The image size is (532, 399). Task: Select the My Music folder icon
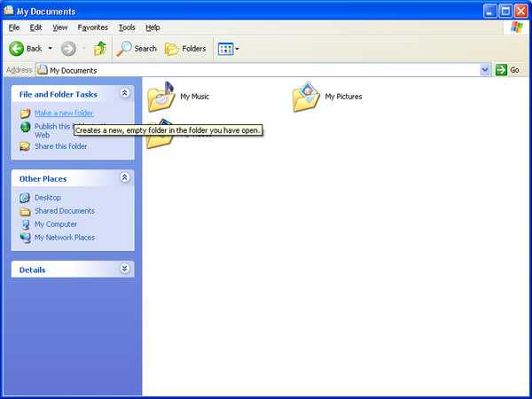click(160, 97)
